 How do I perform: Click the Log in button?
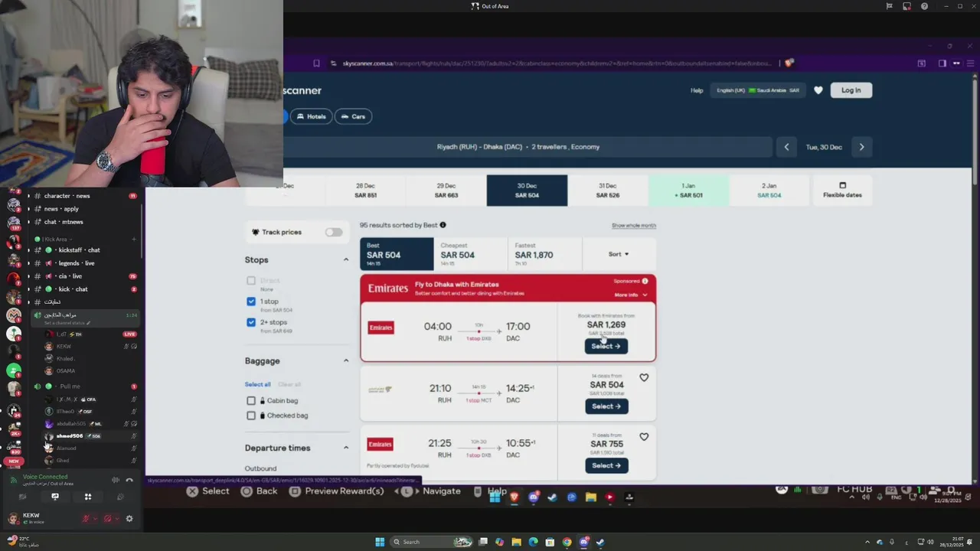tap(851, 90)
